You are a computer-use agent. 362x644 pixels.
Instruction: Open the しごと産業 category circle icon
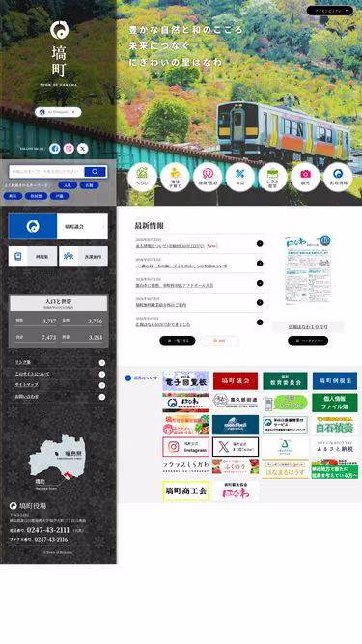click(x=272, y=177)
